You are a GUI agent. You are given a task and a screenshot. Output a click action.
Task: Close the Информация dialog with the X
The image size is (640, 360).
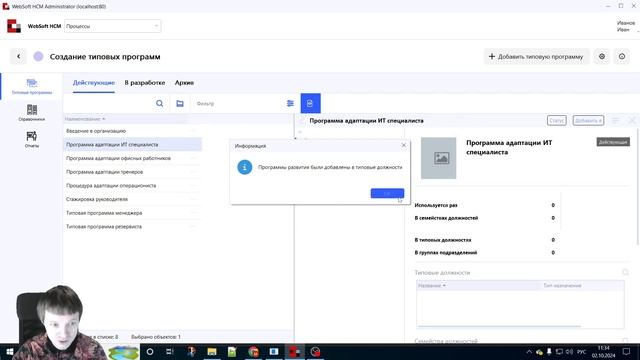(404, 145)
